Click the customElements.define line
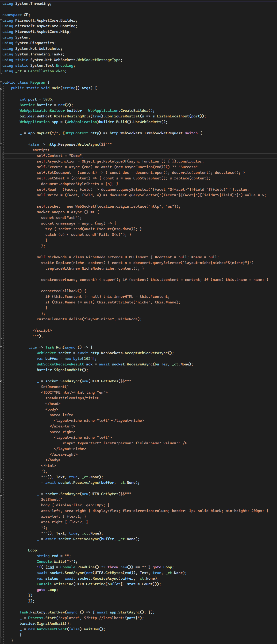Image resolution: width=277 pixels, height=644 pixels. click(x=89, y=319)
